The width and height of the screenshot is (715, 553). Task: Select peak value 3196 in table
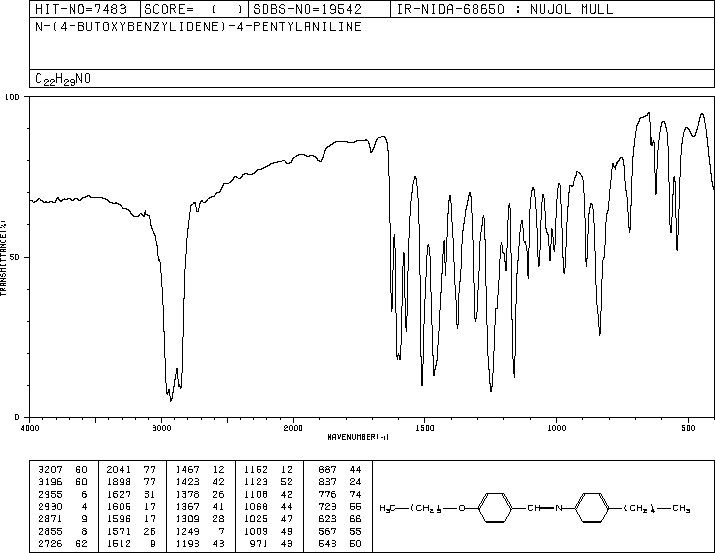point(50,482)
